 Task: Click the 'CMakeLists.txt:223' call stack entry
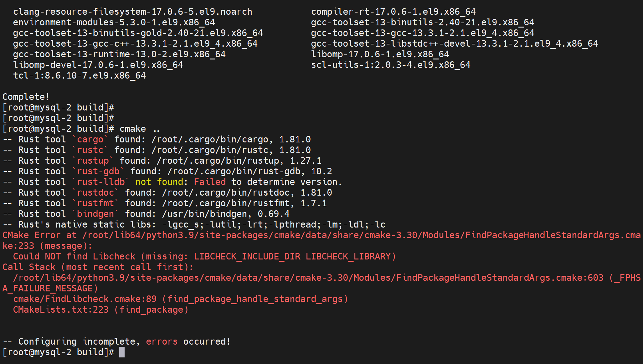tap(61, 310)
